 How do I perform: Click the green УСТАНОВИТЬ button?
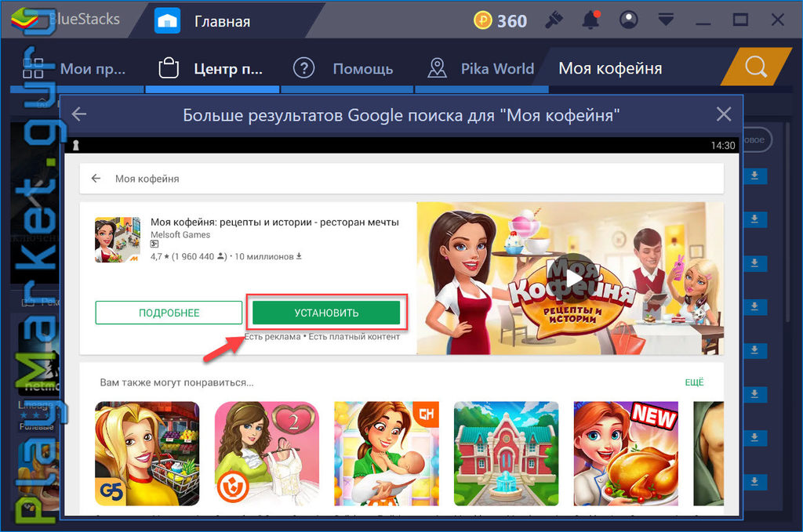click(326, 313)
